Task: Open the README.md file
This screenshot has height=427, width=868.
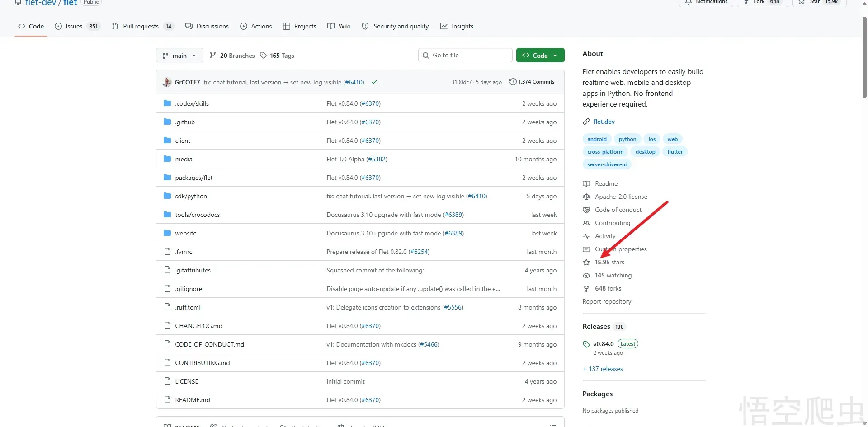Action: tap(193, 400)
